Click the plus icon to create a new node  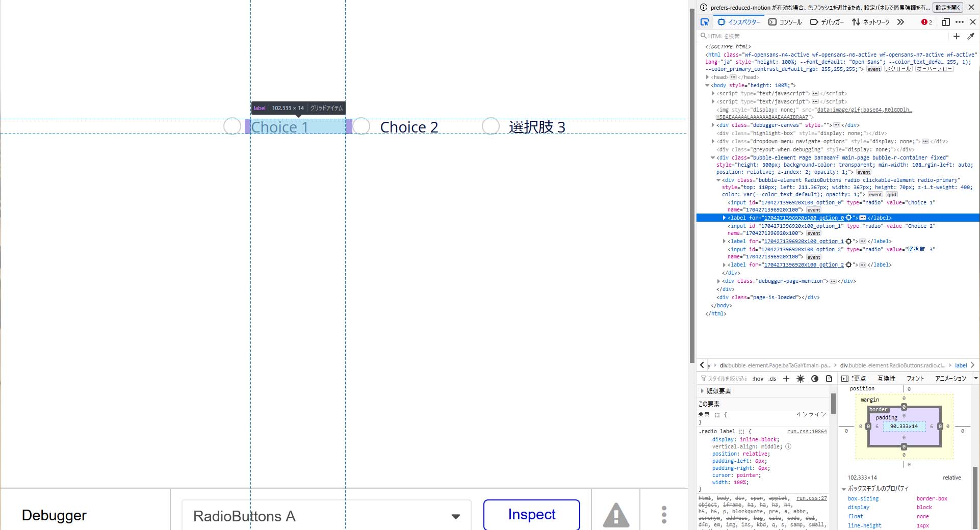pos(957,36)
